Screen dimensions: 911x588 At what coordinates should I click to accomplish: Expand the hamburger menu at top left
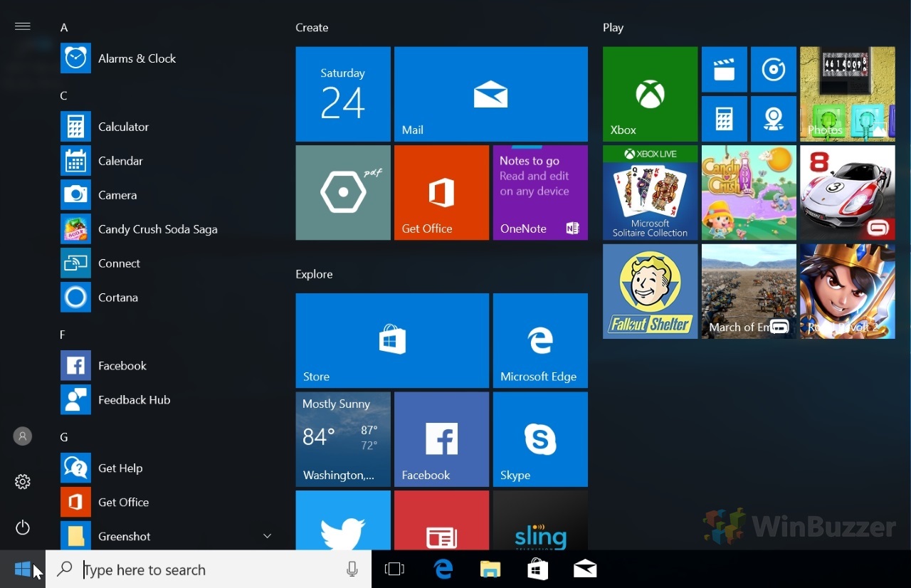pos(23,26)
